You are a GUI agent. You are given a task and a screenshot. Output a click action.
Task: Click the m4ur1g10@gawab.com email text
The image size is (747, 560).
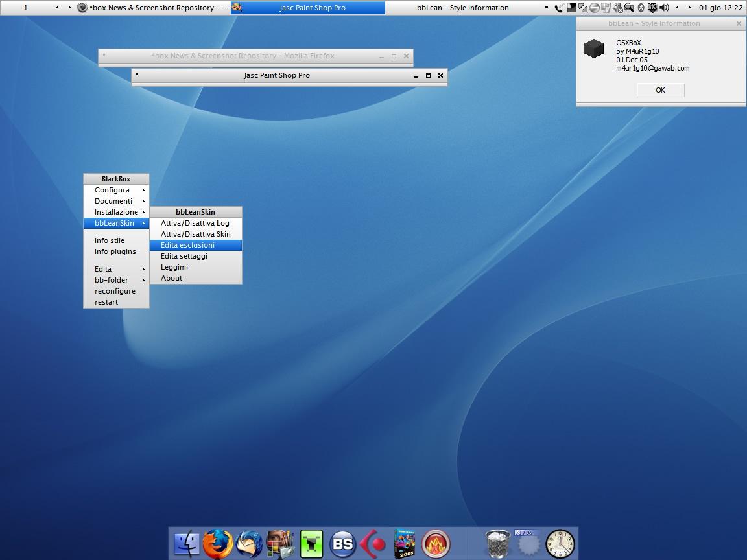653,68
